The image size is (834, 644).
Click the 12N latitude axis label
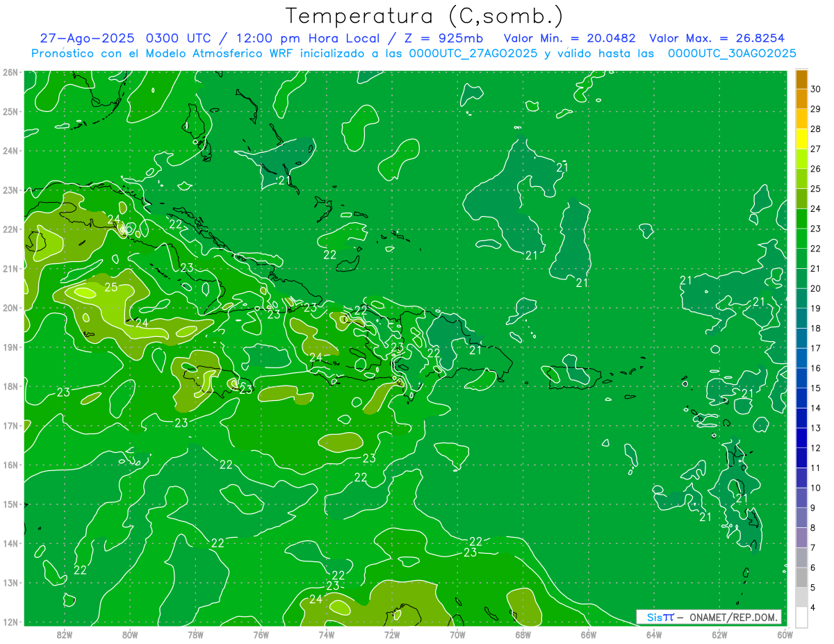click(10, 622)
